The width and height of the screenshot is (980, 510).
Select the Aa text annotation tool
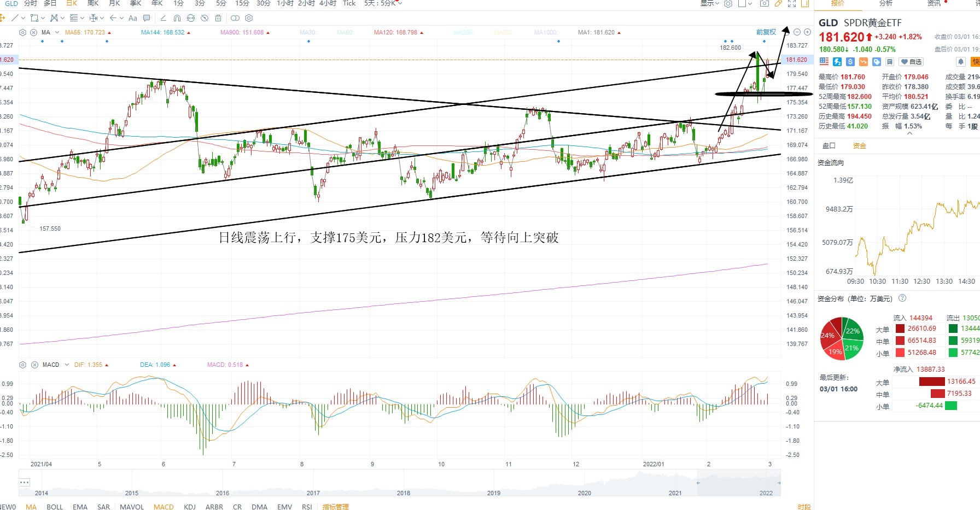click(x=132, y=18)
